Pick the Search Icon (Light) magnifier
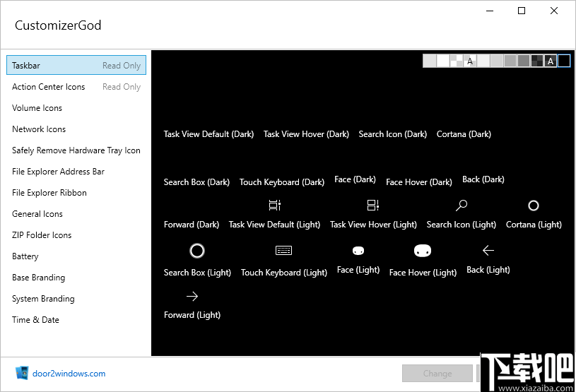 click(x=462, y=205)
